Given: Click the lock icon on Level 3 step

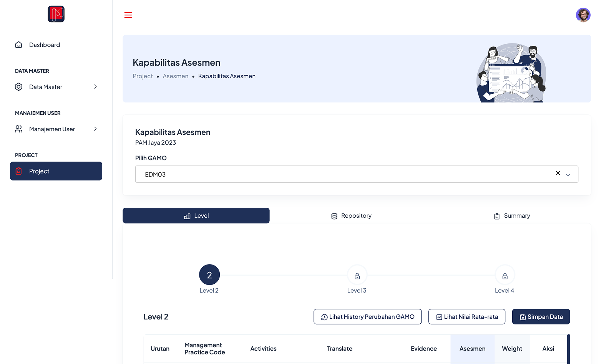Looking at the screenshot, I should (357, 275).
